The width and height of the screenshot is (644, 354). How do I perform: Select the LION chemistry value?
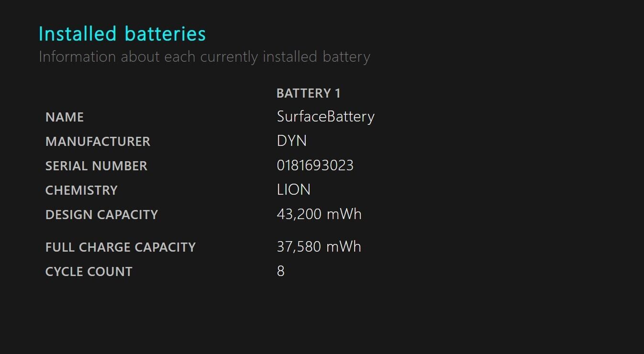(x=293, y=190)
